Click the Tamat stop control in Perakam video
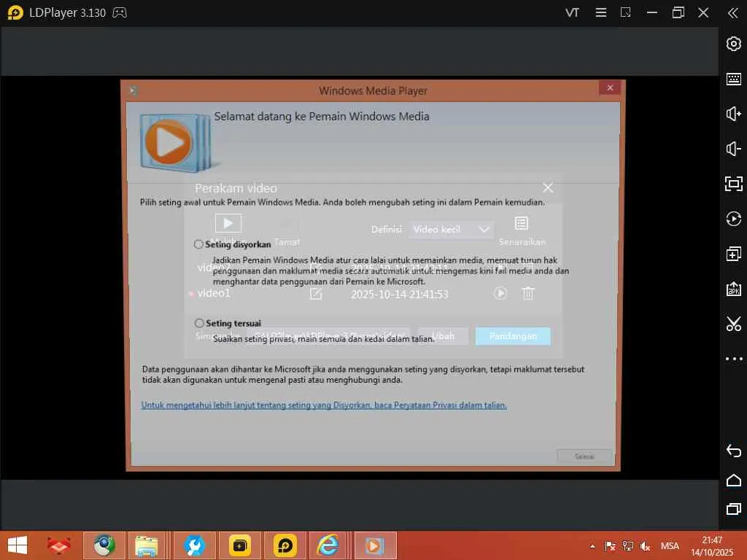 point(287,231)
